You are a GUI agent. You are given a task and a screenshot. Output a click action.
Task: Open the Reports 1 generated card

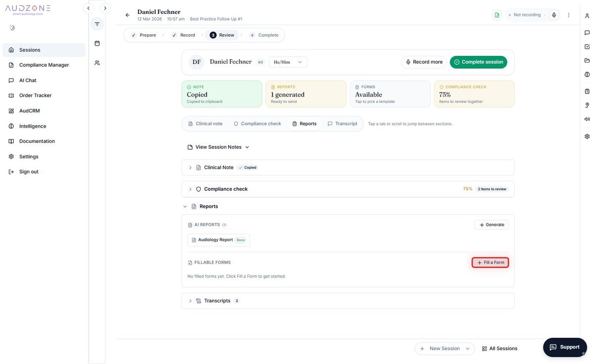point(306,94)
